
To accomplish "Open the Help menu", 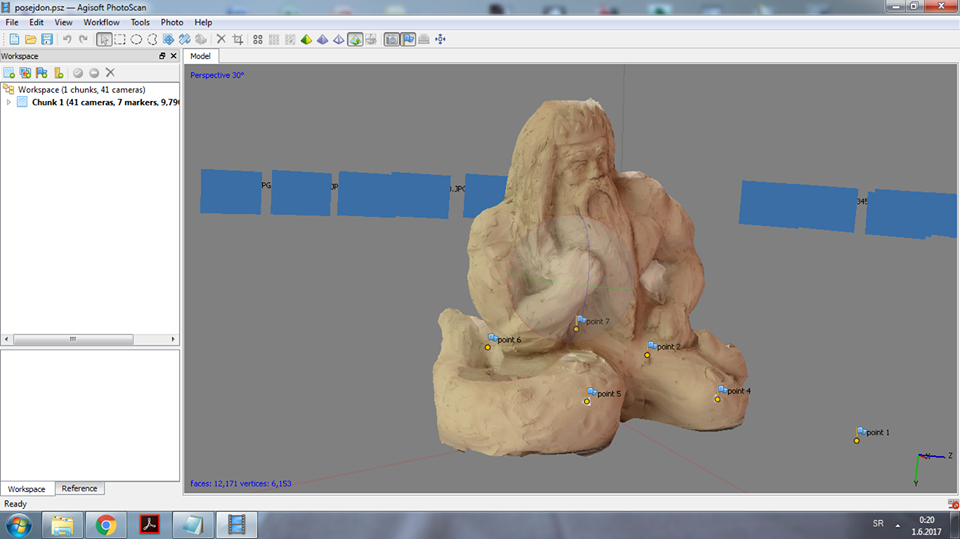I will (x=203, y=22).
